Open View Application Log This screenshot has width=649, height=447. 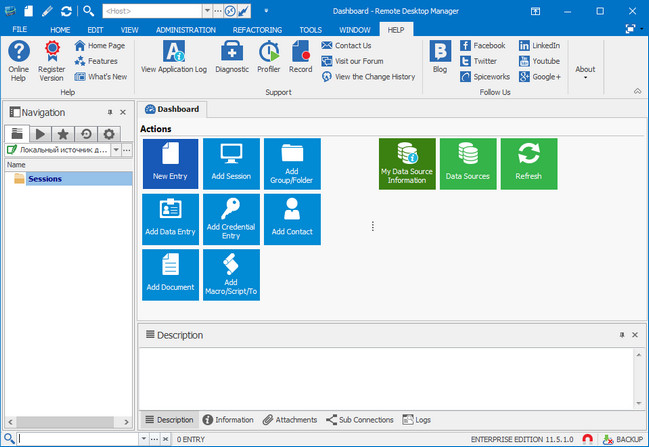174,57
